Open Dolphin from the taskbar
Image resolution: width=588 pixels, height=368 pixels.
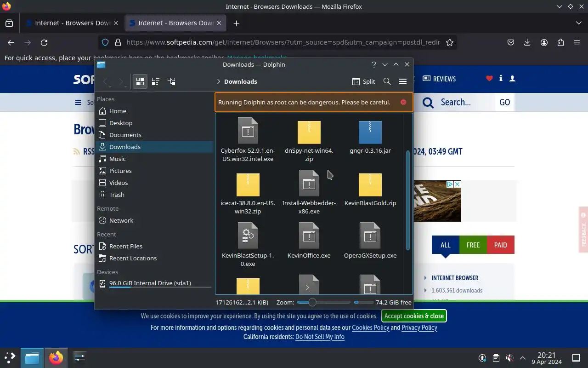[x=32, y=358]
